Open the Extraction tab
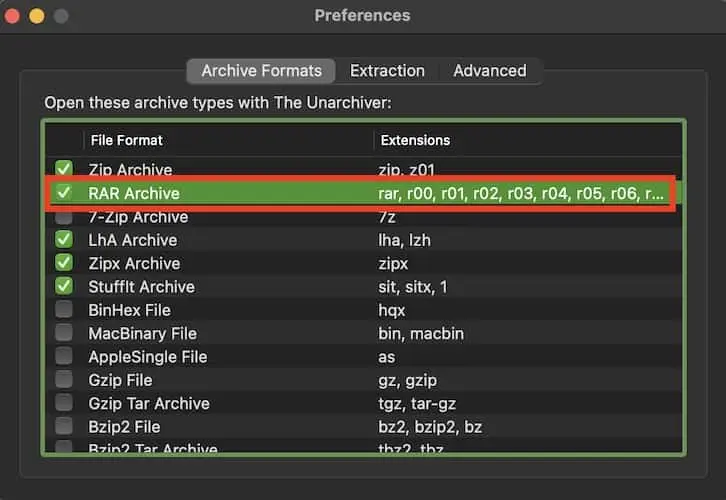This screenshot has height=500, width=726. 387,71
